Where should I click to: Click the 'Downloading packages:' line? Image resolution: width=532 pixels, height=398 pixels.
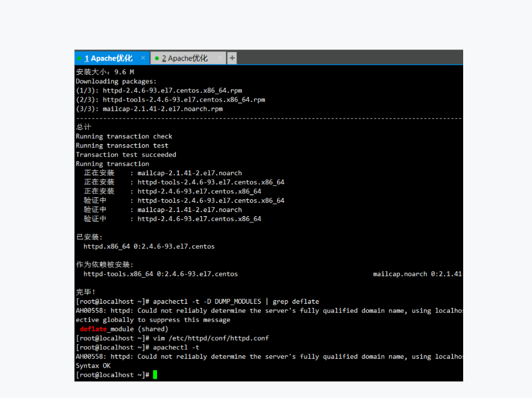pos(116,81)
